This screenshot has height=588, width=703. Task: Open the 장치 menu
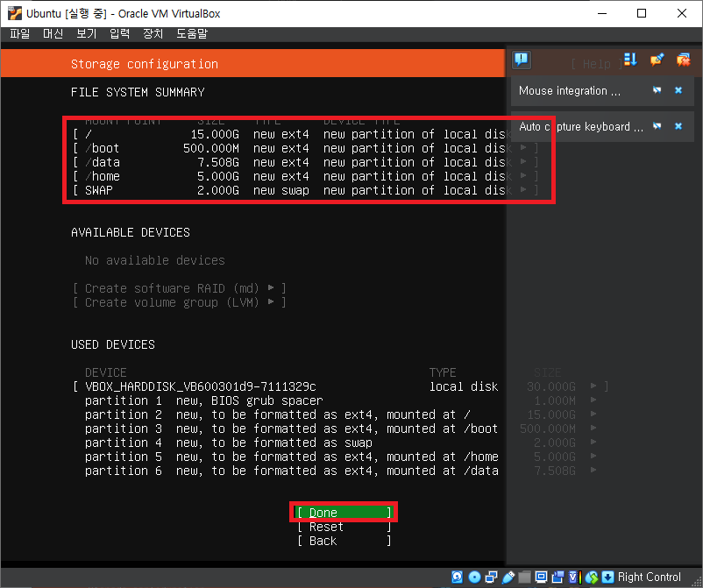coord(153,33)
